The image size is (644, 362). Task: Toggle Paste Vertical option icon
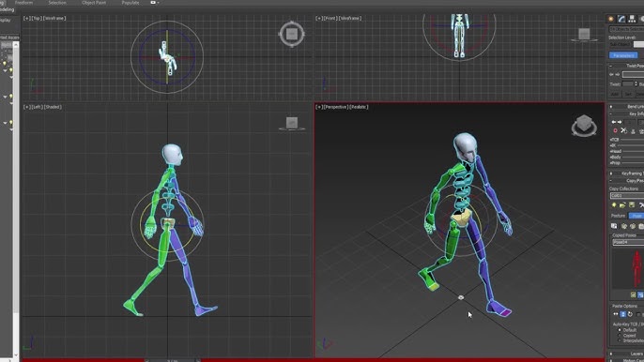pos(623,314)
